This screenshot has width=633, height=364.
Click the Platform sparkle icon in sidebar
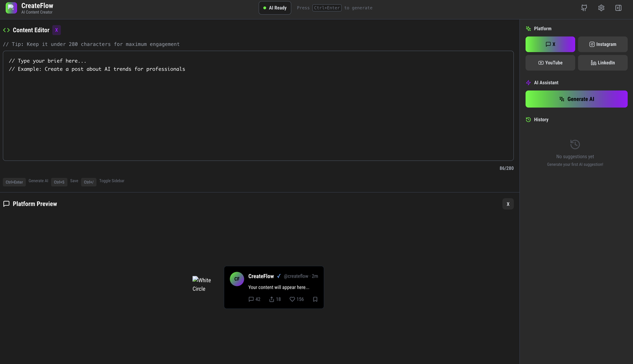528,29
